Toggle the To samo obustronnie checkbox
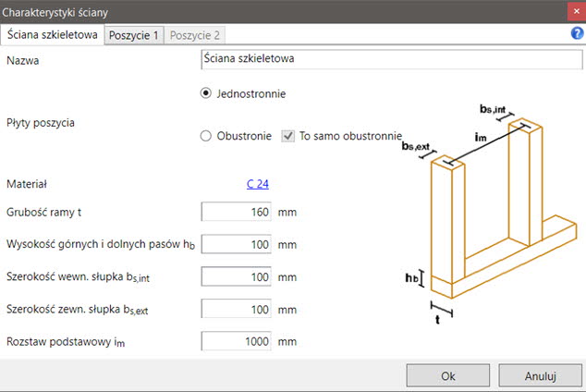This screenshot has width=586, height=392. [x=287, y=136]
